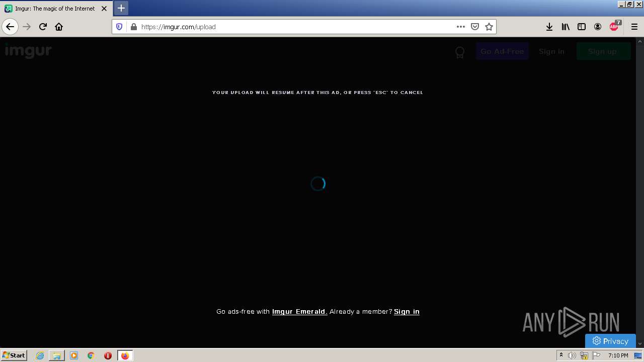Viewport: 644px width, 362px height.
Task: Open the Firefox account icon
Action: (x=598, y=27)
